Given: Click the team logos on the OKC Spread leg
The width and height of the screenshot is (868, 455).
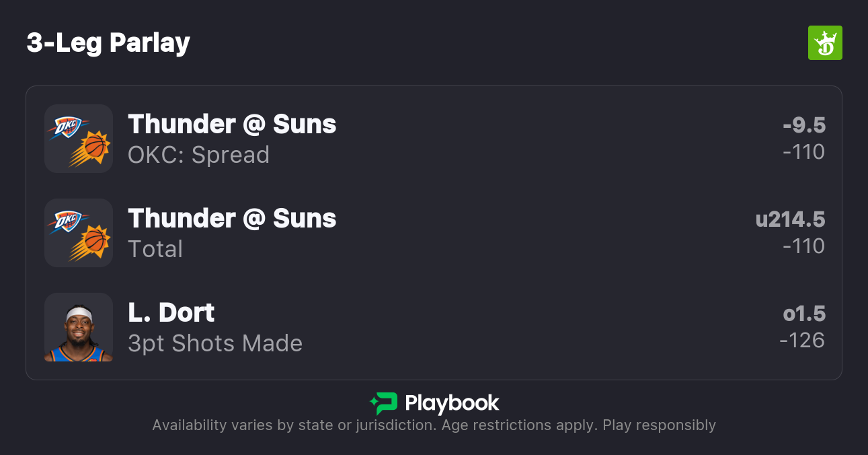Looking at the screenshot, I should [x=79, y=139].
